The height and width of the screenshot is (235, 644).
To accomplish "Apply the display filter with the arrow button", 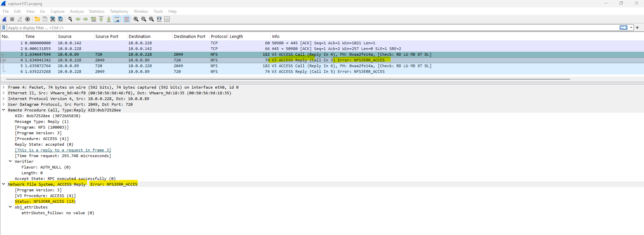I will click(623, 28).
